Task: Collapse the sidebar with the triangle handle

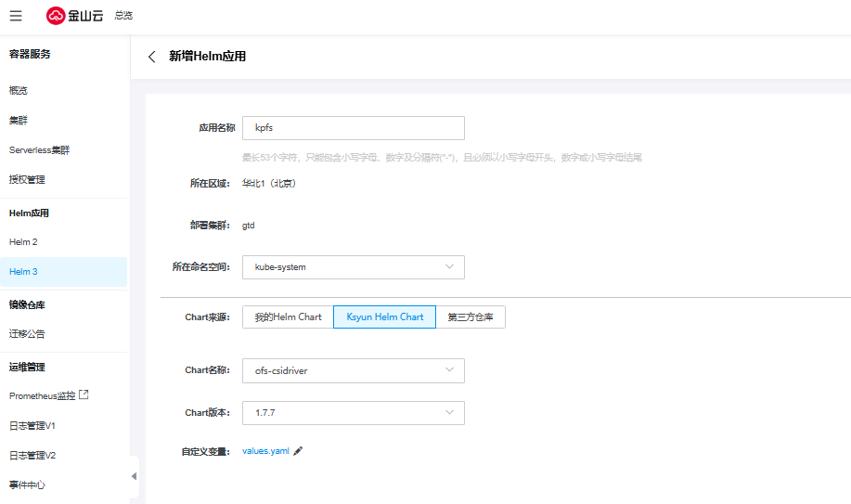Action: [x=134, y=476]
